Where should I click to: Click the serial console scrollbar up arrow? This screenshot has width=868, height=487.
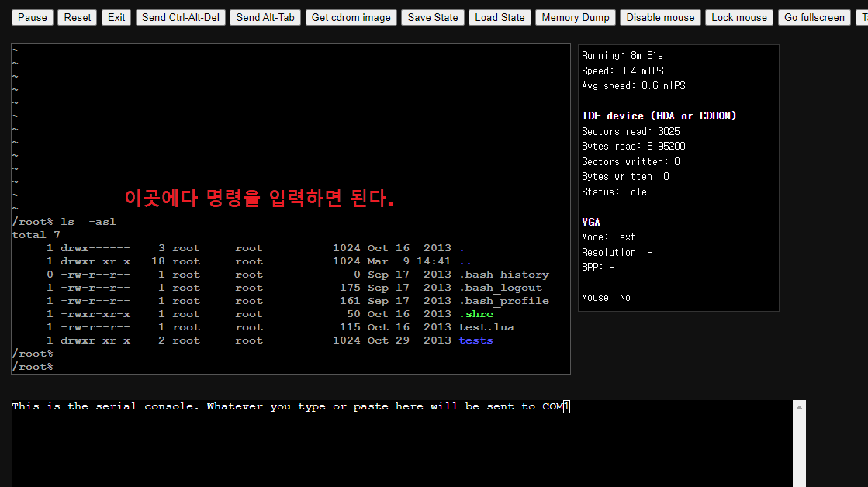[x=800, y=407]
